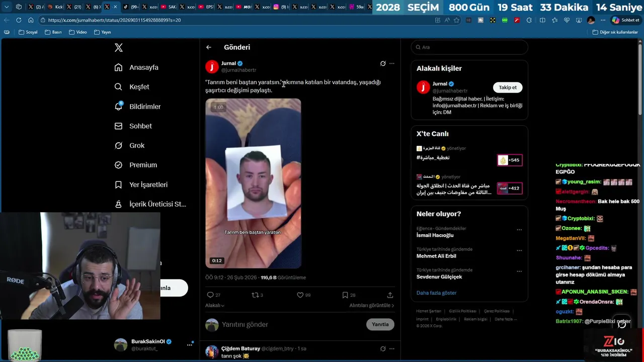644x362 pixels.
Task: Open more options for Mehmet Ali Erbil trend
Action: click(x=519, y=250)
